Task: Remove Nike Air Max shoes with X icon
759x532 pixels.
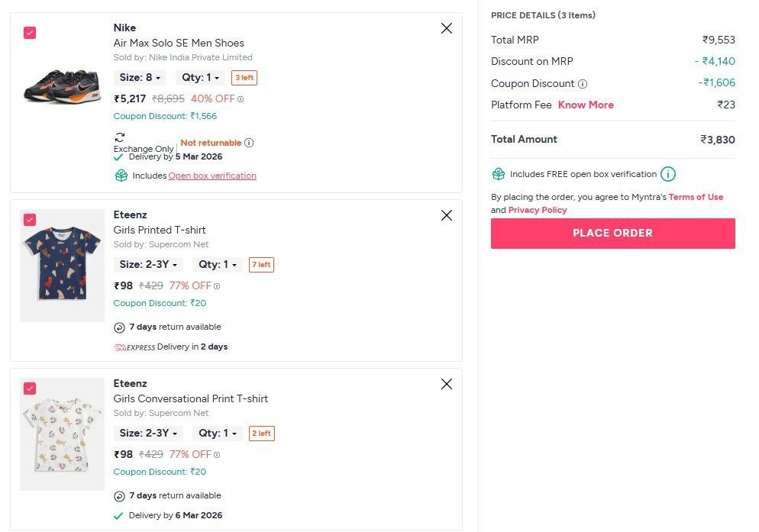Action: [x=447, y=28]
